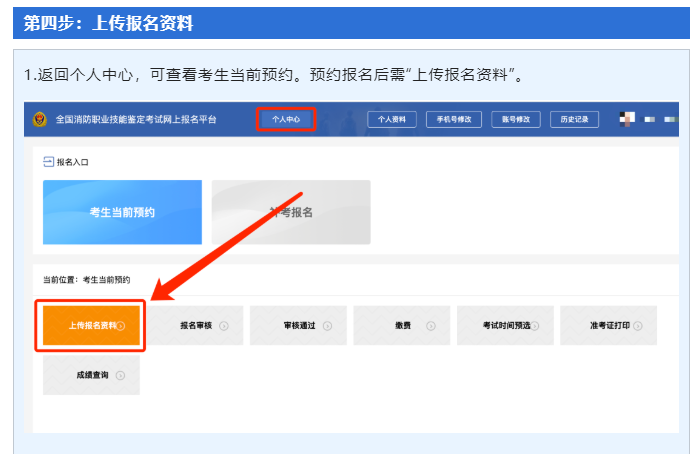View 历史记录 in the header

[575, 119]
